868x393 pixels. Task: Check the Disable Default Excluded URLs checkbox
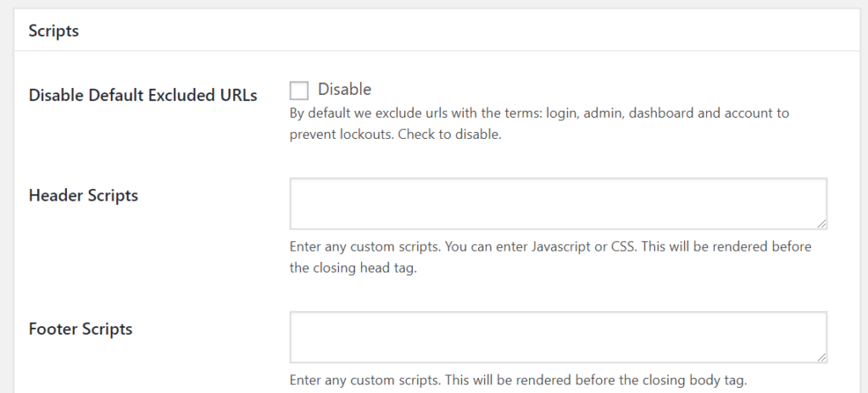click(x=299, y=91)
